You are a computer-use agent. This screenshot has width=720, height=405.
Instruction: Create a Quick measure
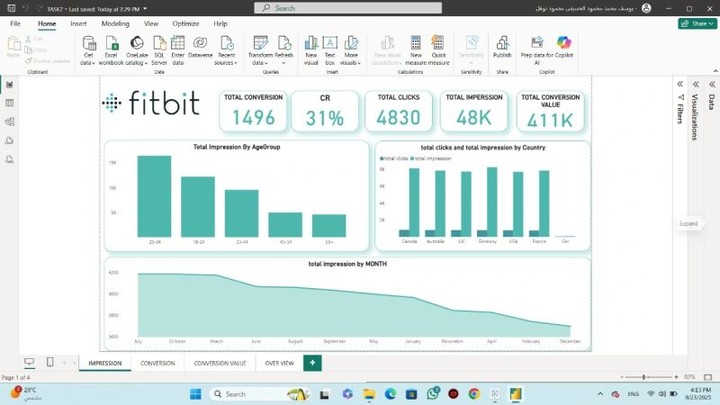click(x=439, y=51)
